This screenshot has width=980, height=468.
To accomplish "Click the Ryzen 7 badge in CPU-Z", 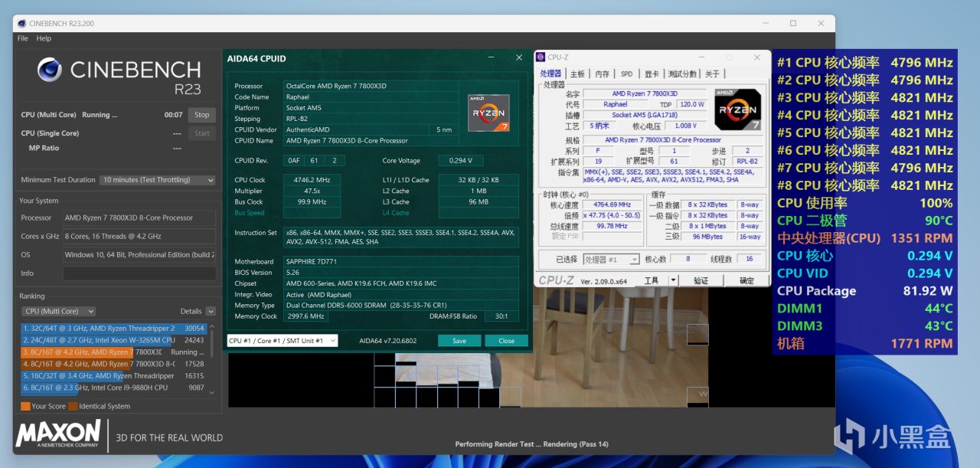I will (737, 110).
